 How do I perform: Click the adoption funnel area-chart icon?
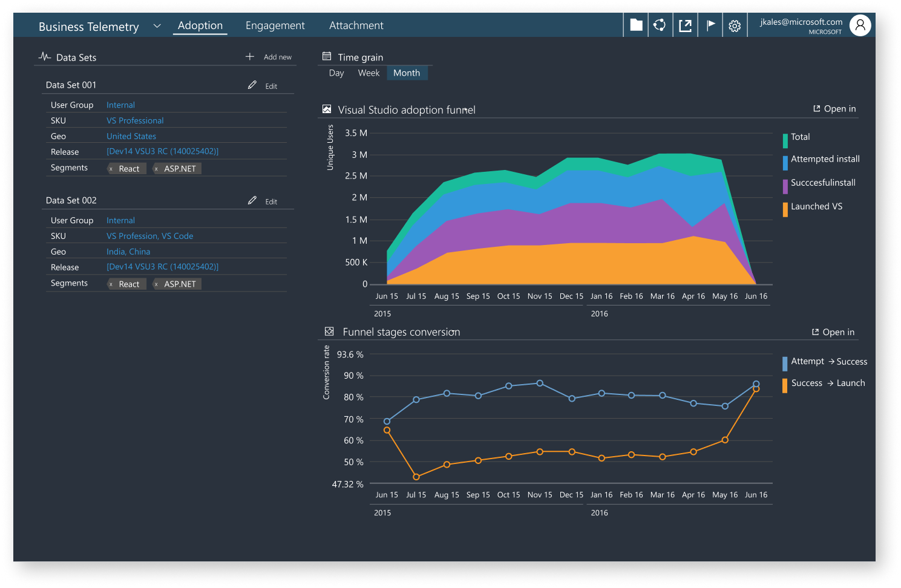(327, 109)
